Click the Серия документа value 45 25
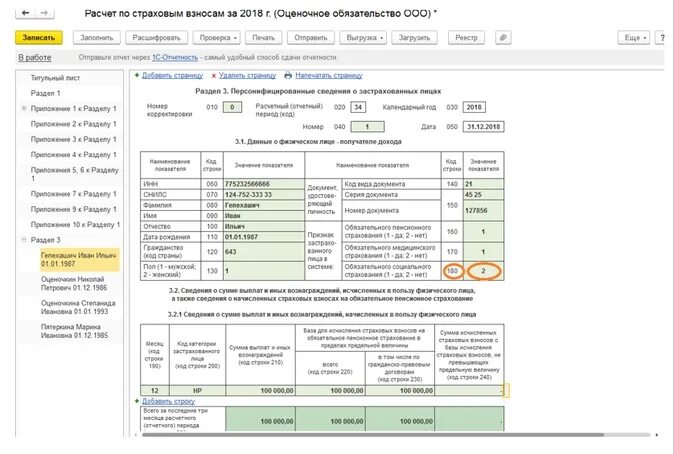 [x=484, y=194]
